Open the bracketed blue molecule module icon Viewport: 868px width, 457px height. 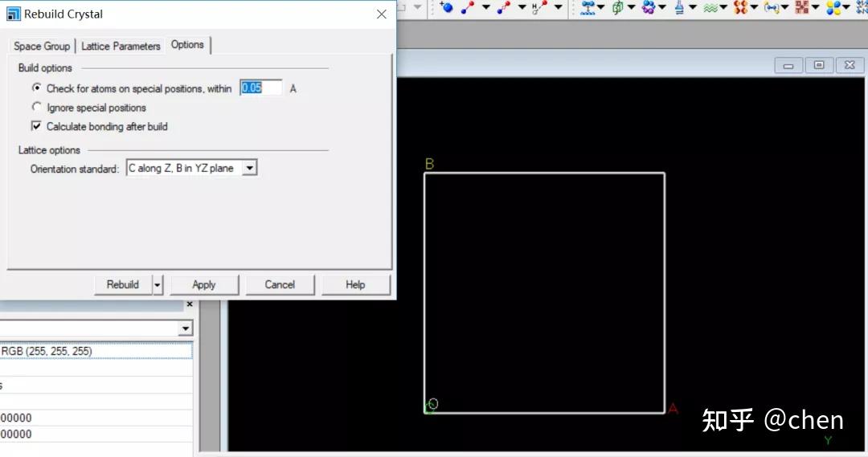771,7
